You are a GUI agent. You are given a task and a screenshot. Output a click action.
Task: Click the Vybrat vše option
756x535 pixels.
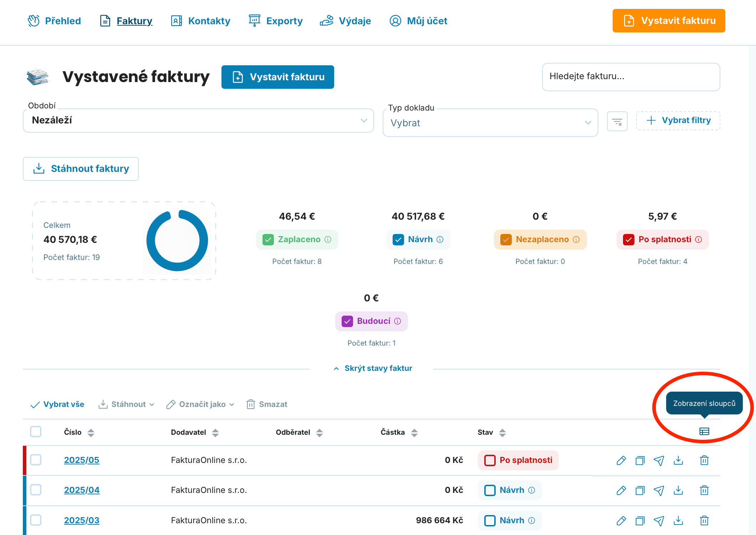tap(57, 404)
